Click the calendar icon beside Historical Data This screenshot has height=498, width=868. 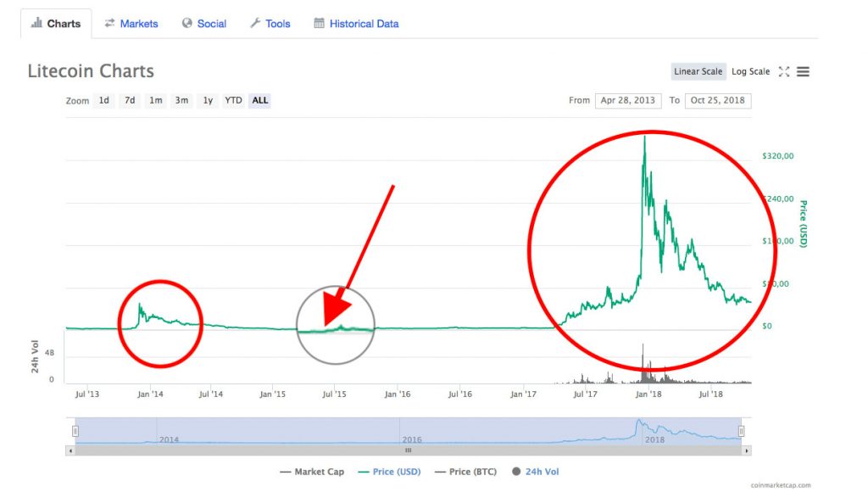pyautogui.click(x=319, y=23)
